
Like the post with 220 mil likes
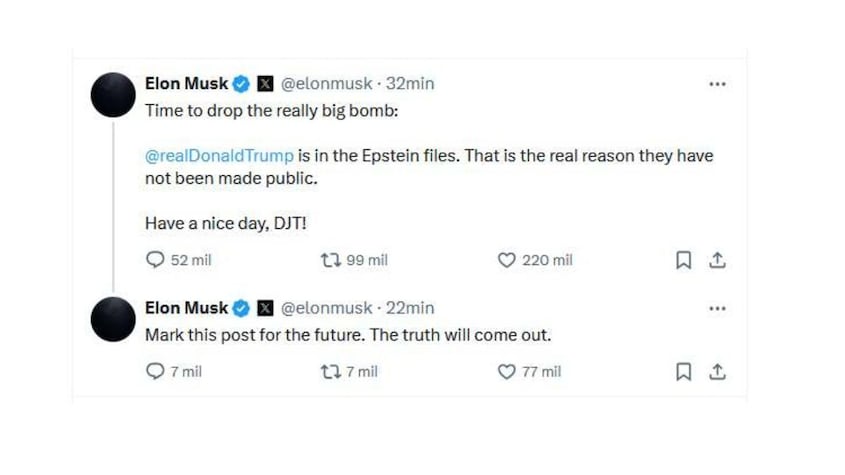point(507,260)
